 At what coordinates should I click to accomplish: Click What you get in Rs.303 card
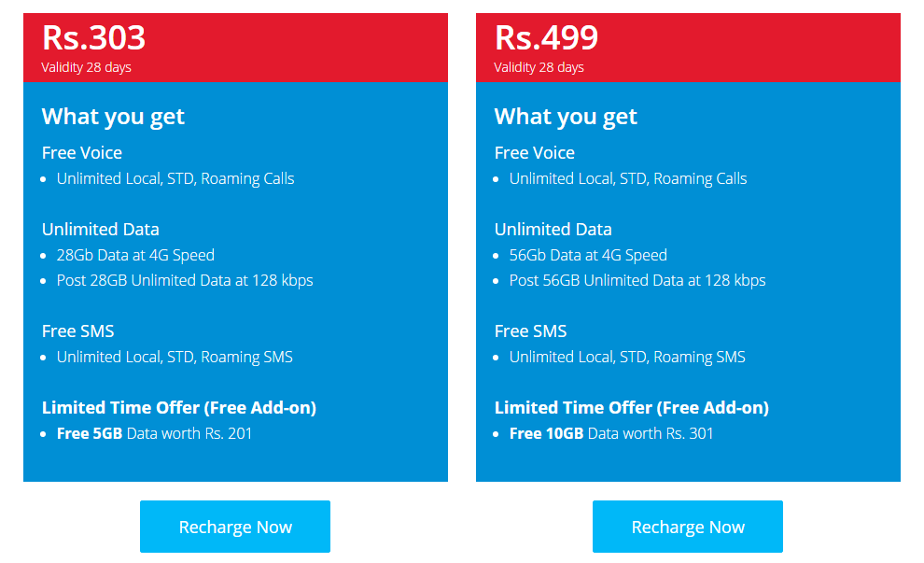tap(113, 117)
